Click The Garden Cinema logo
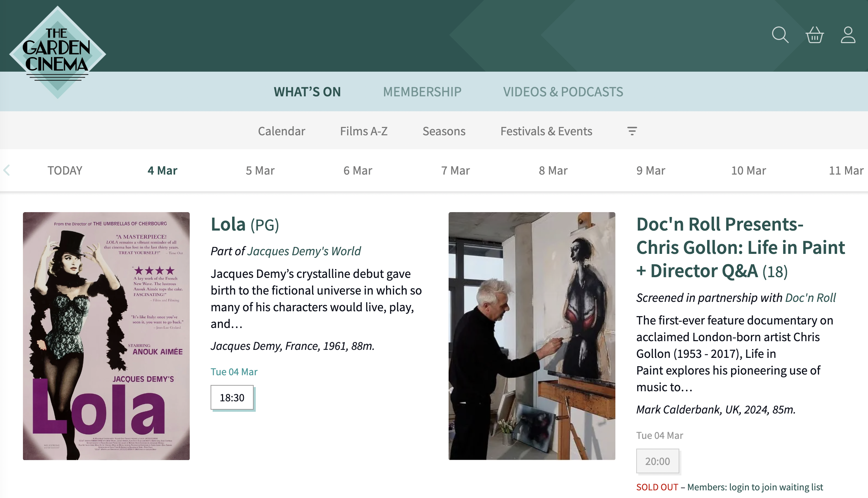The height and width of the screenshot is (498, 868). point(57,52)
